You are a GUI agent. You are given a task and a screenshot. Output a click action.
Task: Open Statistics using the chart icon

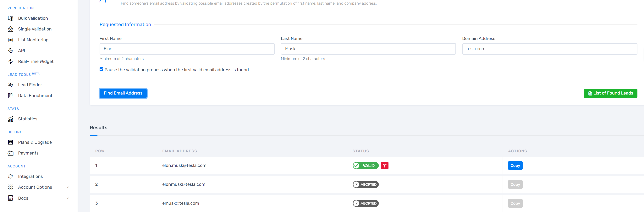point(10,119)
